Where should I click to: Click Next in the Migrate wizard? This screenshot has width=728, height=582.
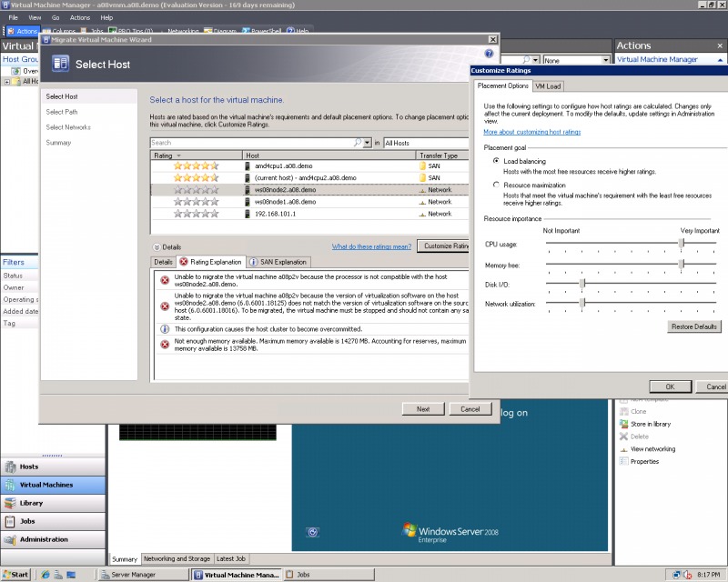423,409
